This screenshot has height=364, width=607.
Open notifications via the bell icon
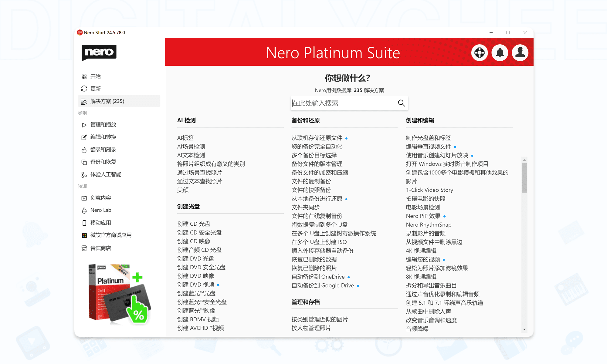click(x=500, y=52)
